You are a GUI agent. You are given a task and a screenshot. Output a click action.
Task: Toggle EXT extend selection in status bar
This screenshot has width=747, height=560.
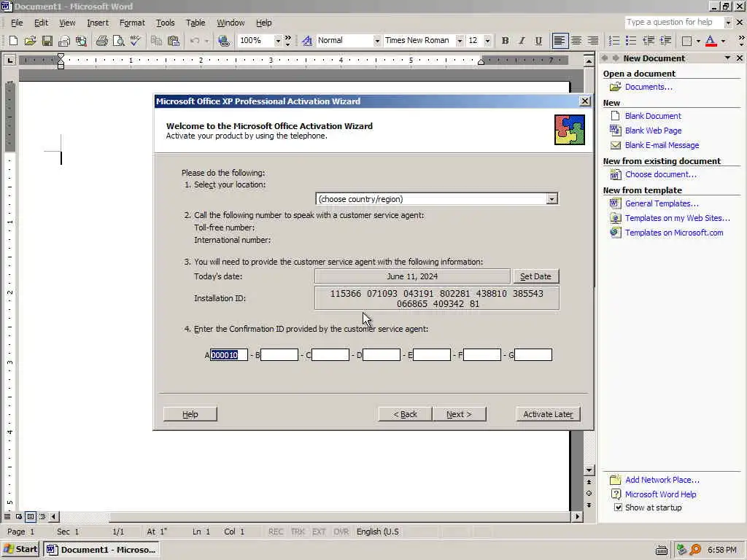tap(319, 532)
